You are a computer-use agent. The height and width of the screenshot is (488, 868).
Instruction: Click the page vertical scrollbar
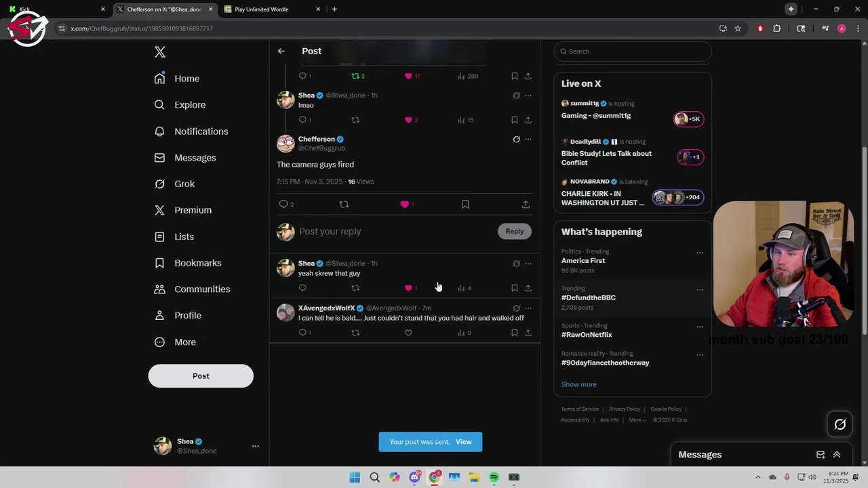[x=864, y=241]
